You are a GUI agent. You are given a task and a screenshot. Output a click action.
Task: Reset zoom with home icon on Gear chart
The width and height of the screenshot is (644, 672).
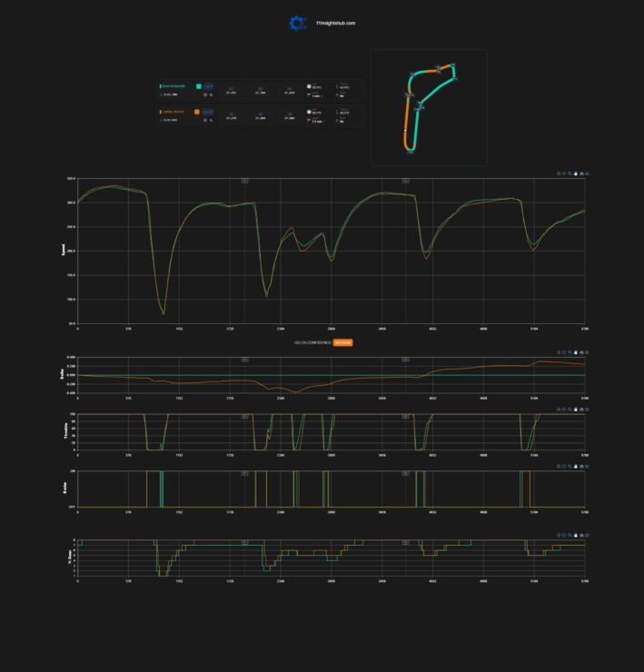coord(581,535)
